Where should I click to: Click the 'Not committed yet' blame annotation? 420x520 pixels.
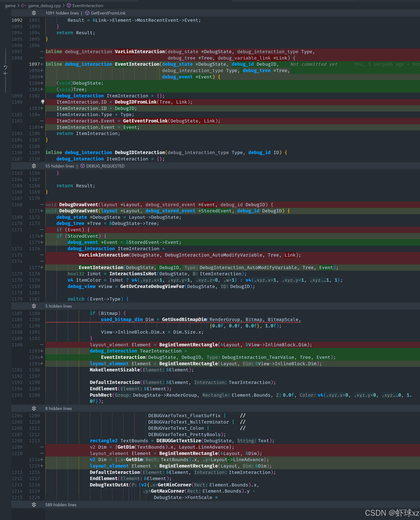(314, 64)
